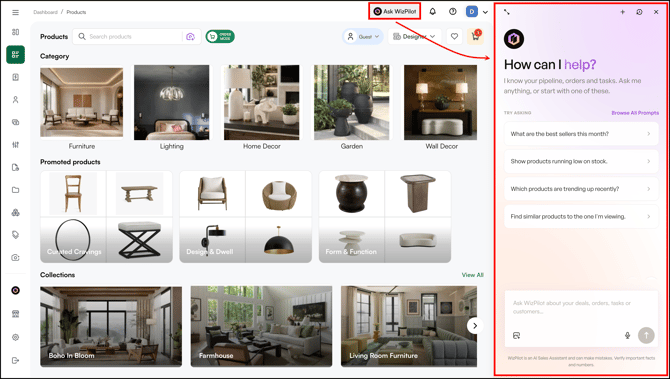Viewport: 670px width, 379px height.
Task: Open prompt 'Show products running low on stock.'
Action: pyautogui.click(x=581, y=162)
